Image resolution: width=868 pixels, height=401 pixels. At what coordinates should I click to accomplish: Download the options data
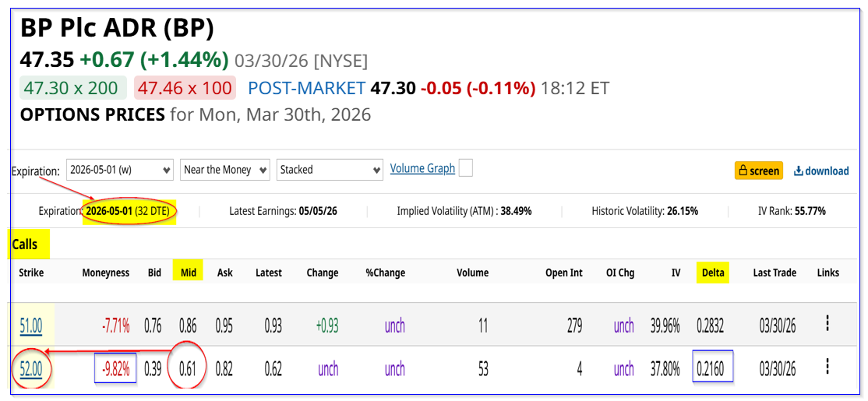[821, 171]
